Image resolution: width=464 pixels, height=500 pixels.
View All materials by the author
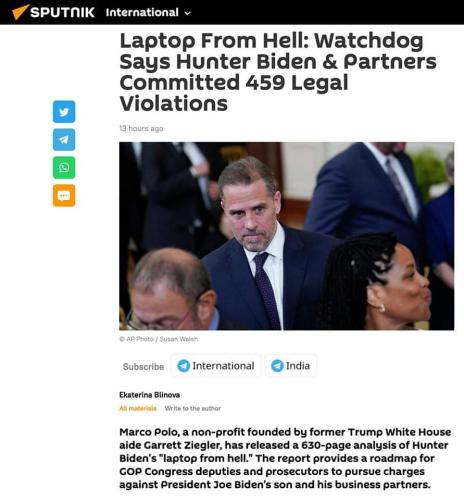138,408
